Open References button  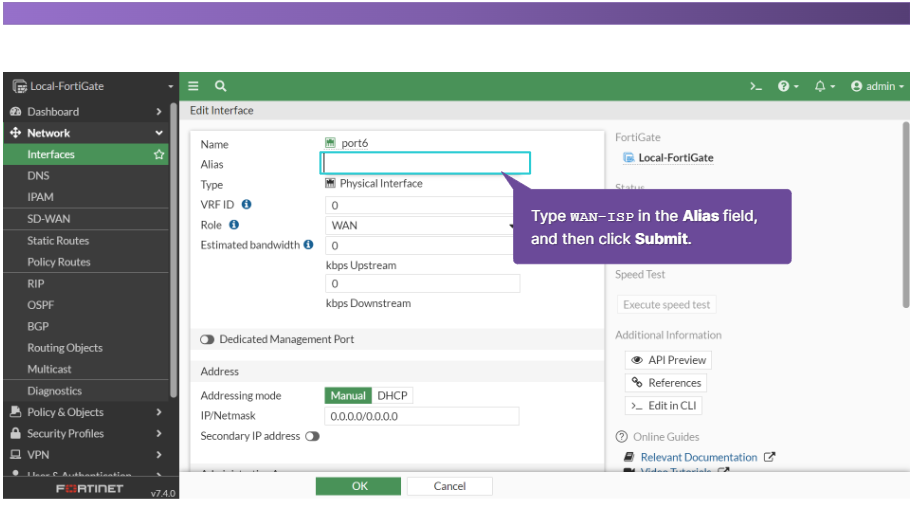pos(666,383)
